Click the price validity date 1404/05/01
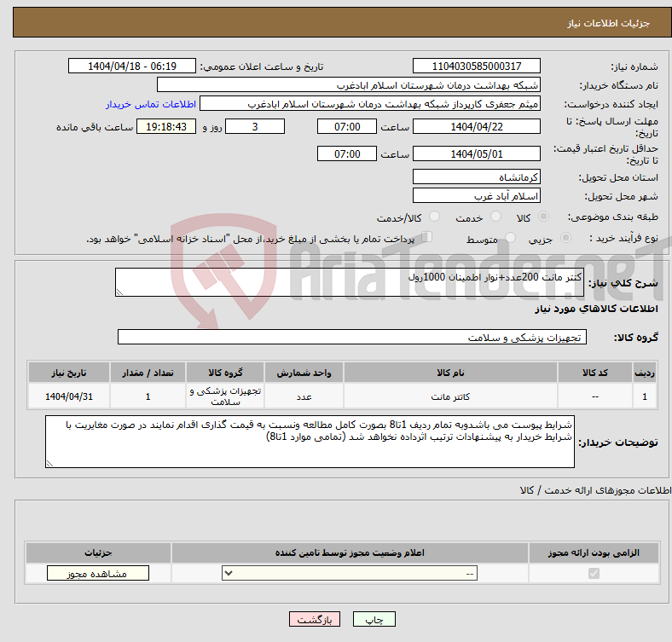This screenshot has width=672, height=642. (477, 153)
